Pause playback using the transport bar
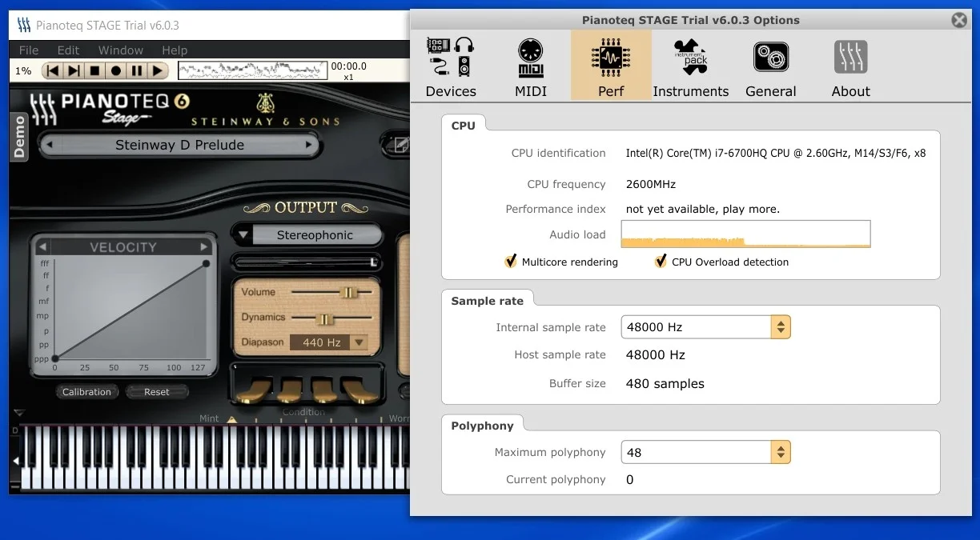Image resolution: width=980 pixels, height=540 pixels. coord(137,71)
